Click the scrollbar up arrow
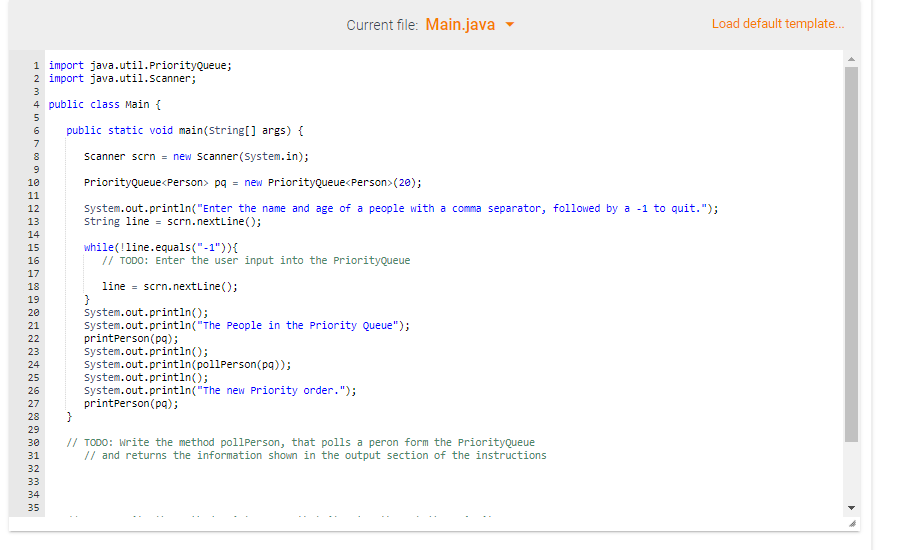Viewport: 914px width, 550px height. pyautogui.click(x=851, y=59)
